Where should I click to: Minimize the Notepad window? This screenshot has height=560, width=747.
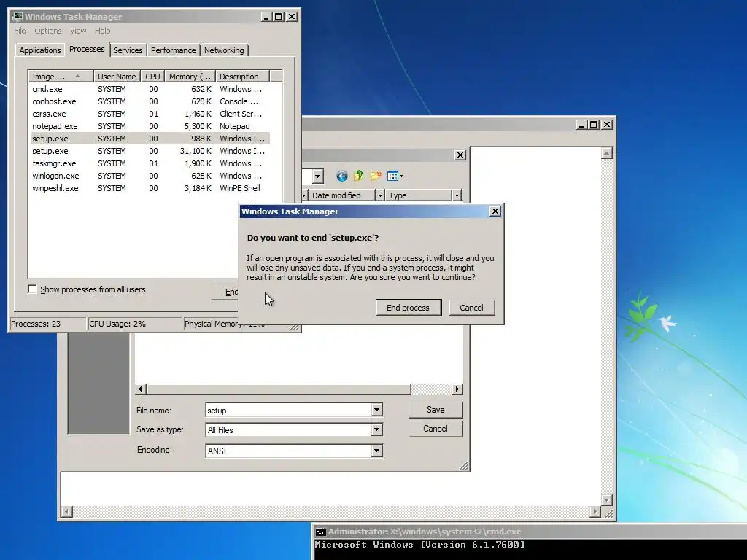pyautogui.click(x=581, y=124)
